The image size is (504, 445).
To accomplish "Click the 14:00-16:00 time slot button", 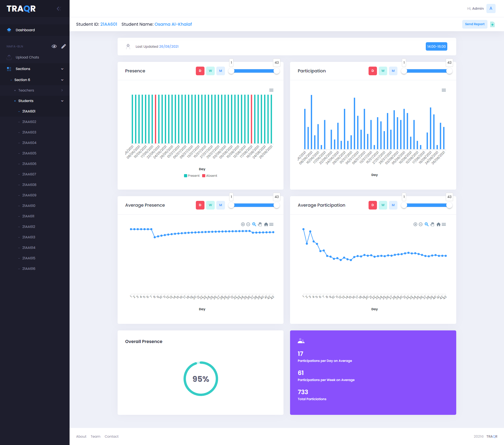I will (436, 46).
